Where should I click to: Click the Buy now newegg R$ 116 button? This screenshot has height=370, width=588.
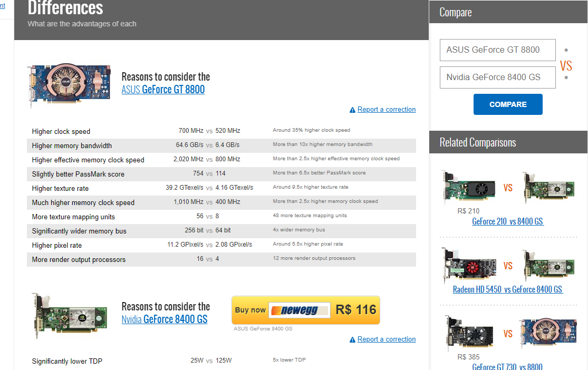(x=306, y=310)
